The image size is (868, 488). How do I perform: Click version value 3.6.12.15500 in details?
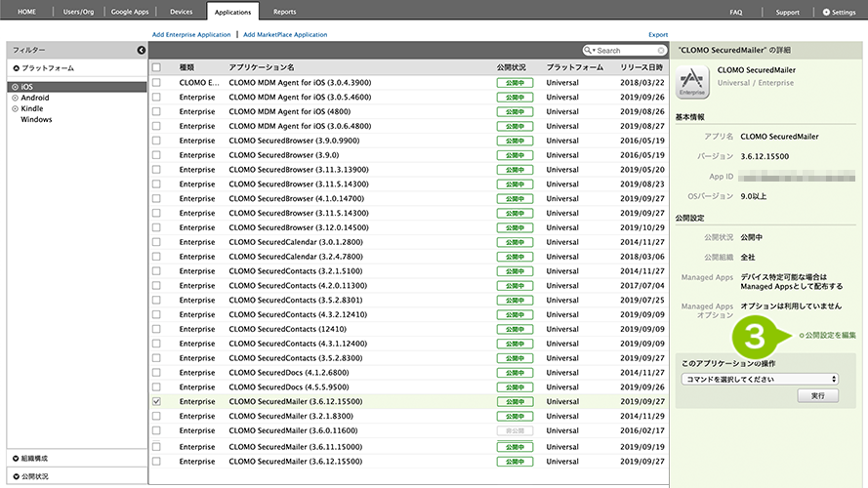coord(765,156)
